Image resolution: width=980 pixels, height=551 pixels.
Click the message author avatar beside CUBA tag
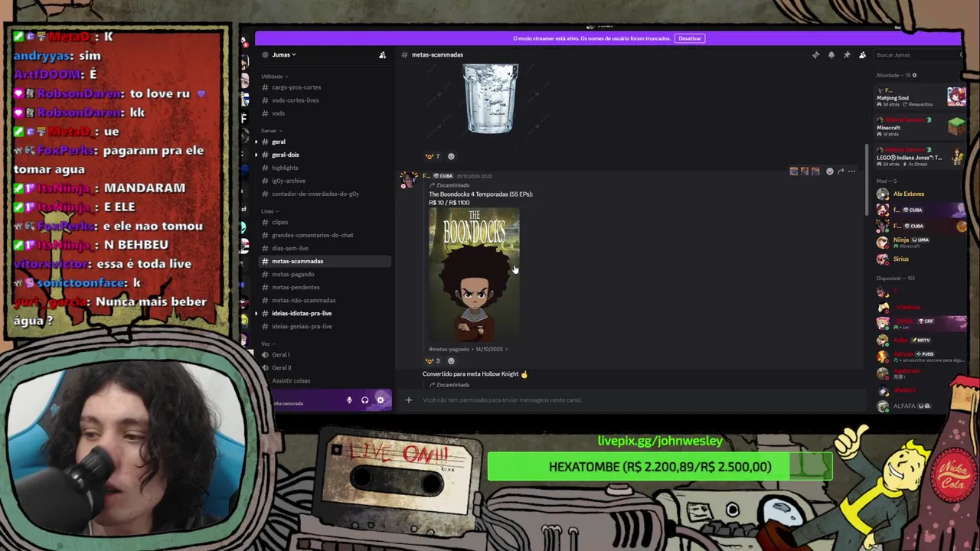[x=409, y=181]
